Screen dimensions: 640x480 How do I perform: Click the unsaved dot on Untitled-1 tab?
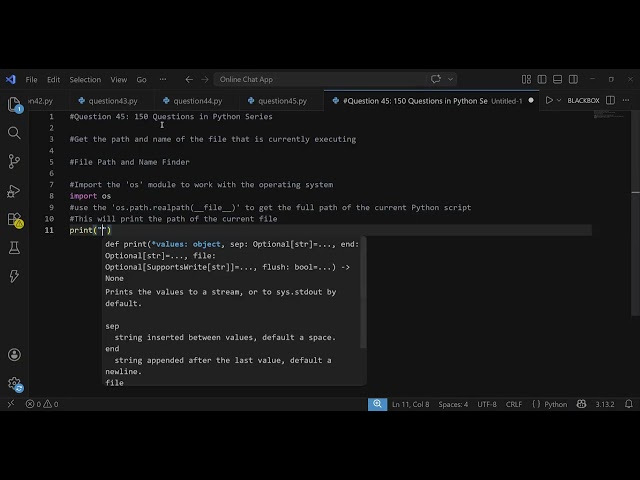click(531, 100)
